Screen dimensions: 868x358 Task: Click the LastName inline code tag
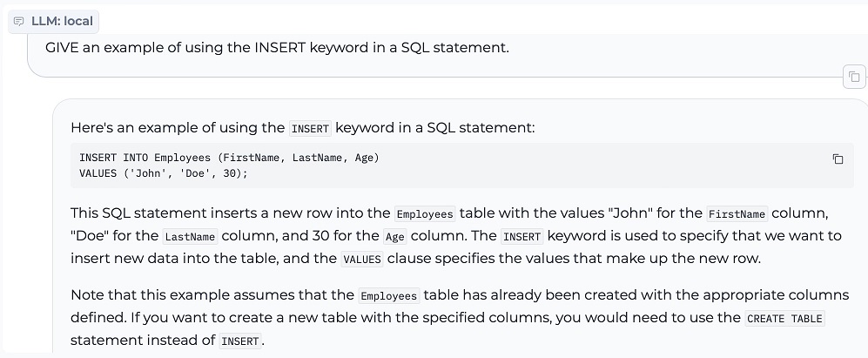(x=190, y=237)
